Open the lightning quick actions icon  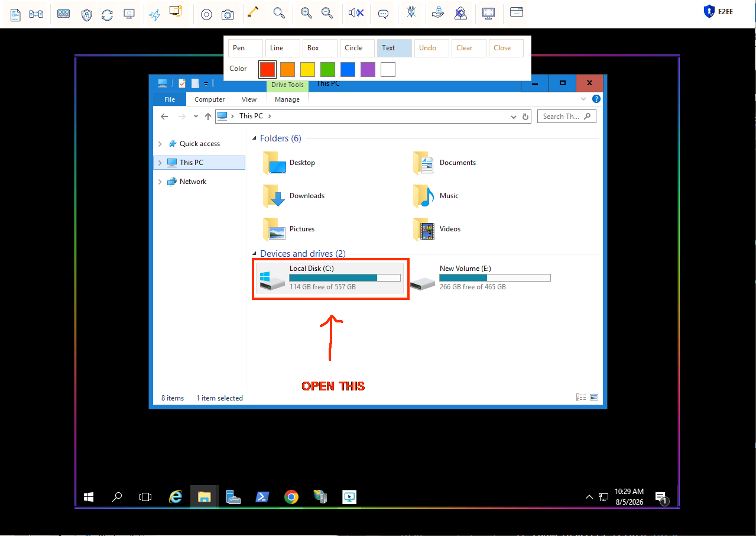click(x=154, y=14)
